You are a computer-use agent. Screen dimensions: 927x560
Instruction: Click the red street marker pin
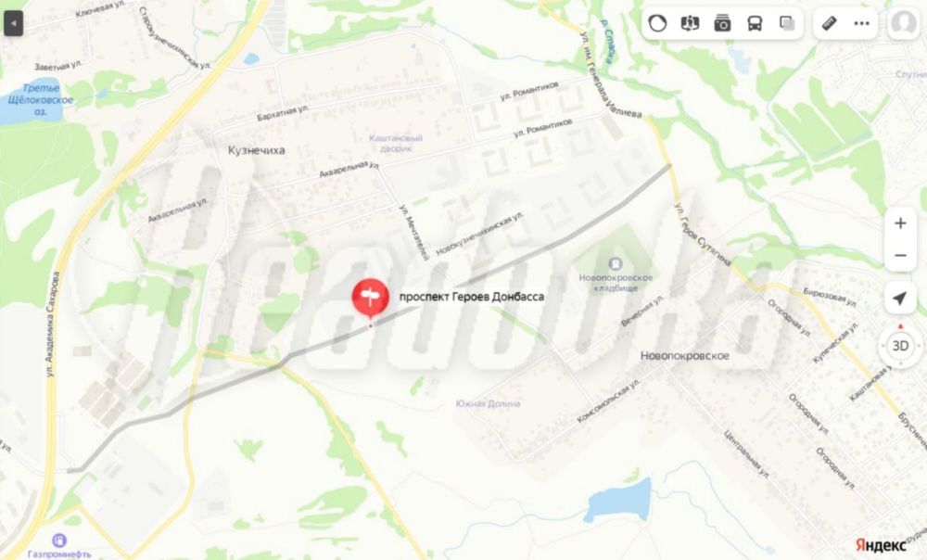click(371, 298)
